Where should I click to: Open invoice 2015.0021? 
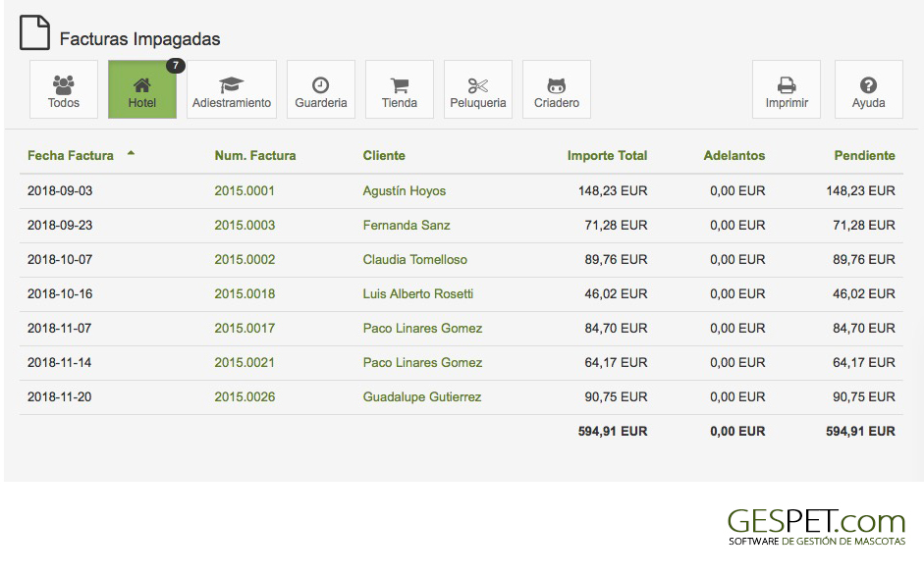245,362
